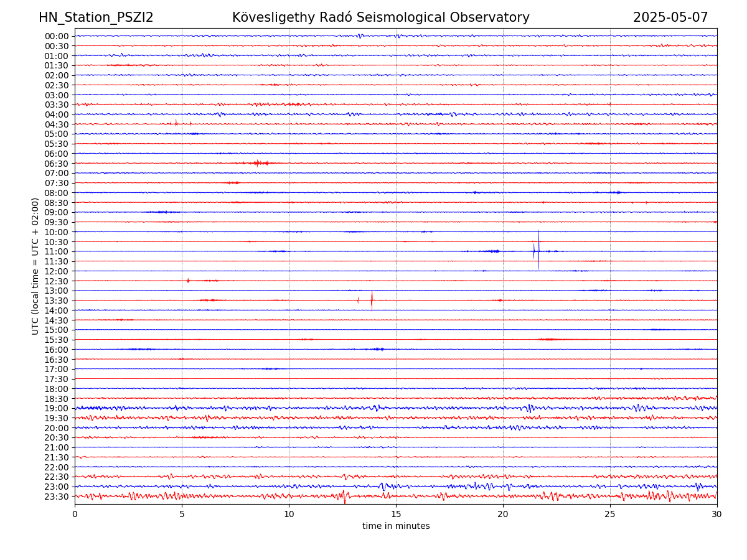The image size is (747, 560).
Task: Click the x-axis tick label 20
Action: click(503, 515)
